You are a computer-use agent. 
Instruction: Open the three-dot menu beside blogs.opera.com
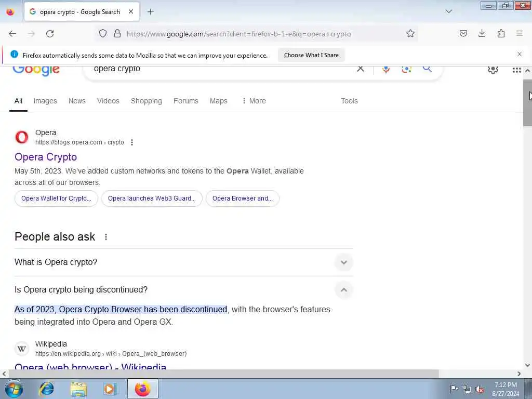pyautogui.click(x=132, y=142)
